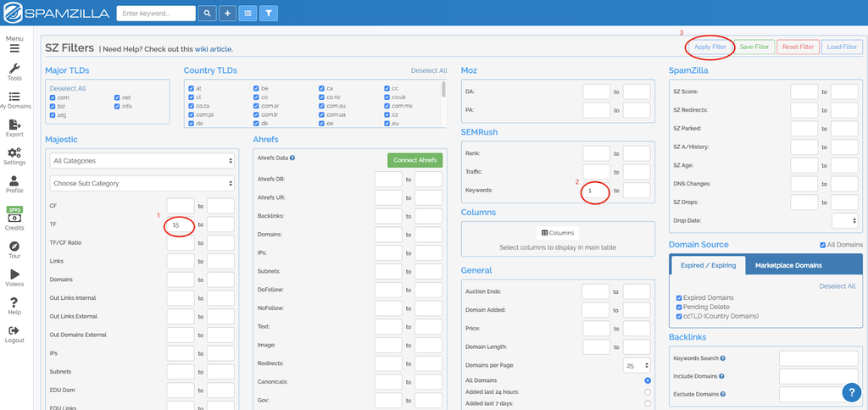Open Profile in the sidebar
Screen dimensions: 868x410
(x=14, y=185)
